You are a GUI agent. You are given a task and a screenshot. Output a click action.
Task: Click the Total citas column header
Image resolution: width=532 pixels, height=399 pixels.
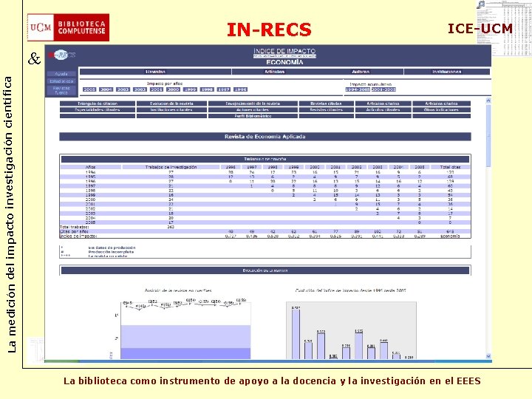(450, 167)
